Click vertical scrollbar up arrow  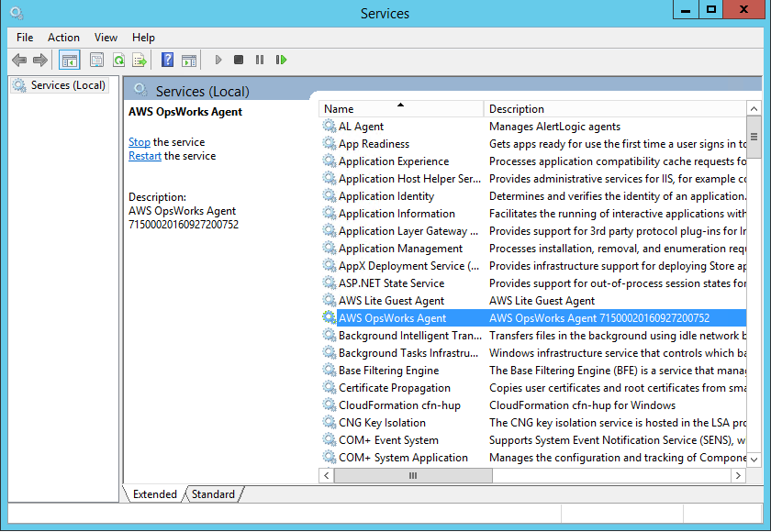[754, 108]
